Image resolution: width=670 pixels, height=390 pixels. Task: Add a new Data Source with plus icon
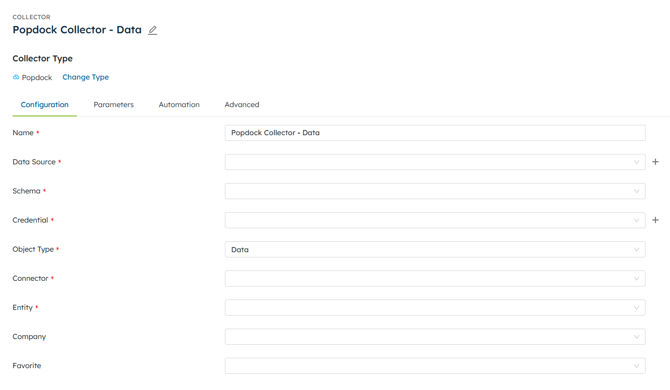(655, 162)
